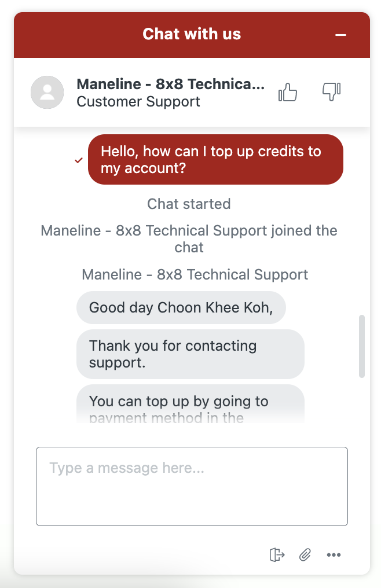This screenshot has width=381, height=588.
Task: Click the Maneline - 8x8 Technical Support sender label
Action: (195, 274)
